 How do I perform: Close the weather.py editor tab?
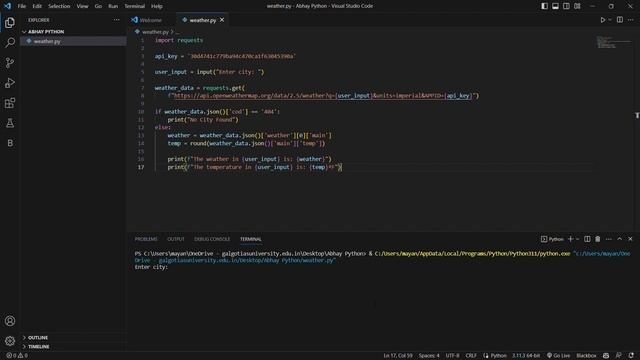coord(222,20)
